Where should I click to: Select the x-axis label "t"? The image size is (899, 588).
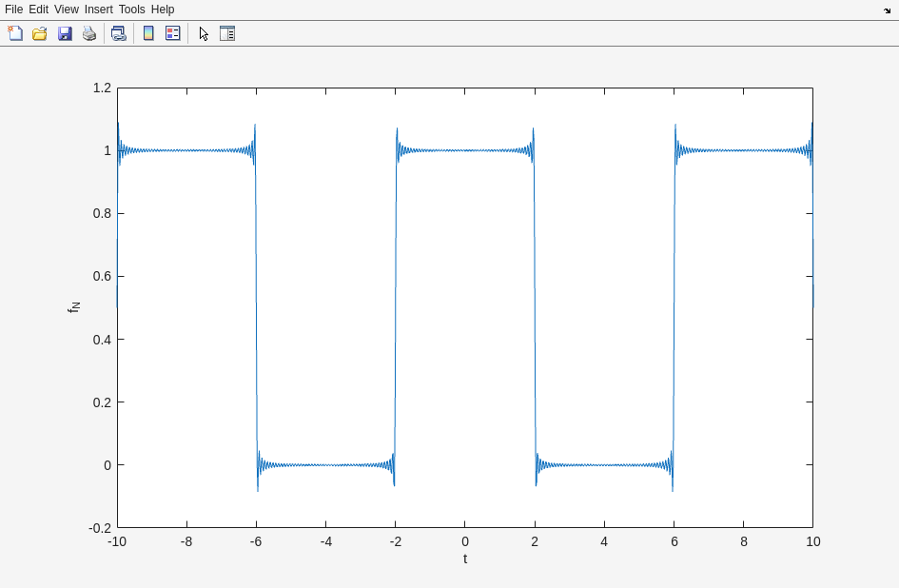[x=465, y=559]
